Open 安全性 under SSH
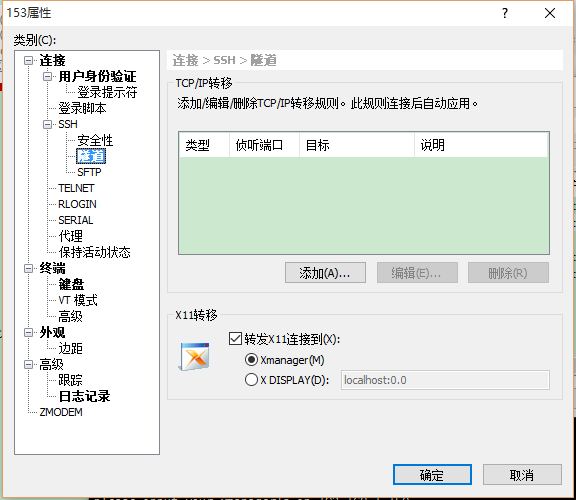The height and width of the screenshot is (500, 576). pyautogui.click(x=95, y=140)
